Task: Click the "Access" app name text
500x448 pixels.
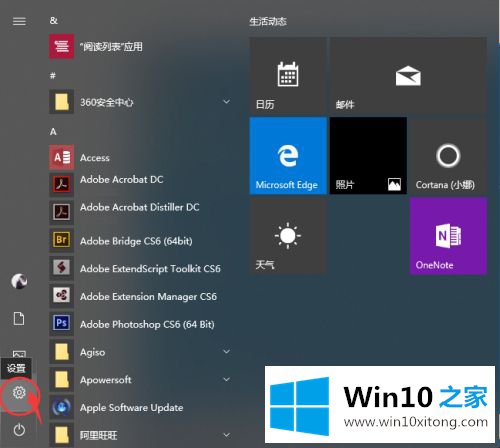Action: pyautogui.click(x=95, y=158)
